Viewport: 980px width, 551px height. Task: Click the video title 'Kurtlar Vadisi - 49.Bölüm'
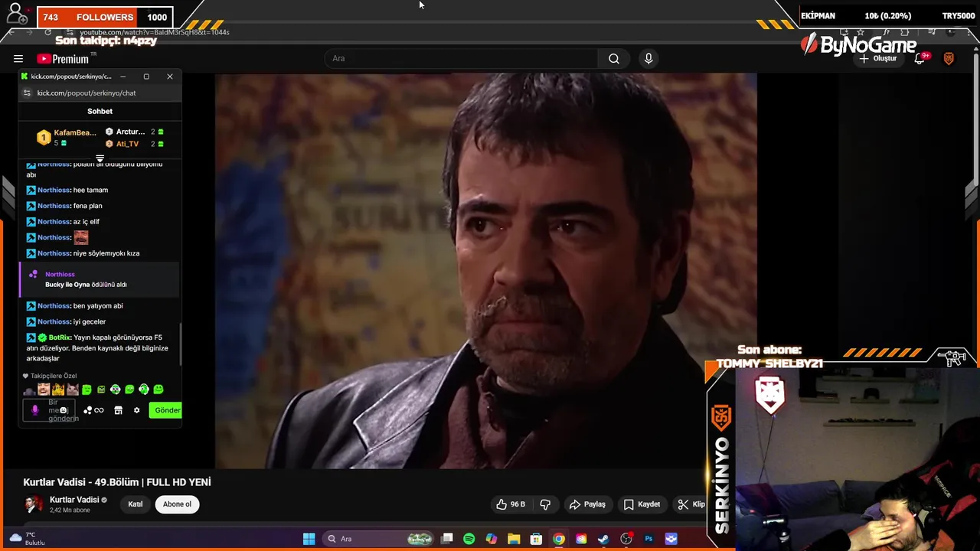pos(117,482)
